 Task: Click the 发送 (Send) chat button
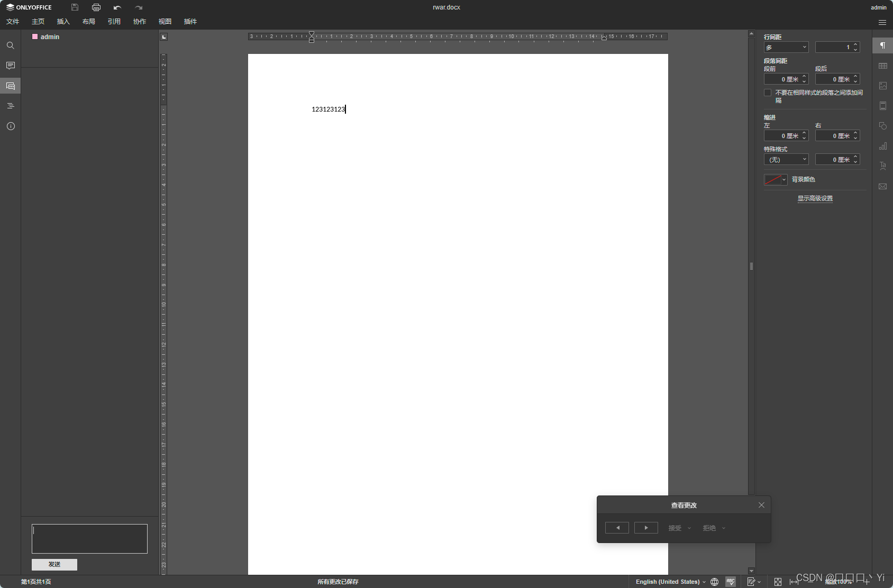pyautogui.click(x=54, y=564)
